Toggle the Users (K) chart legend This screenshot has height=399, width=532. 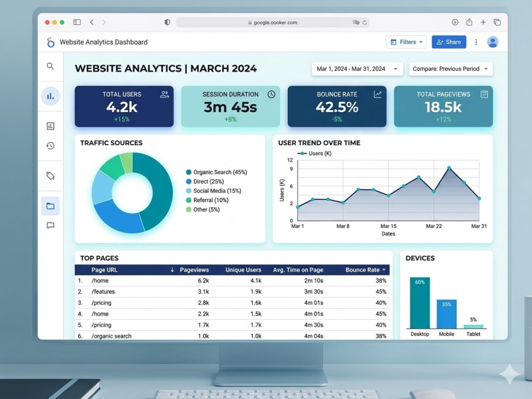314,153
